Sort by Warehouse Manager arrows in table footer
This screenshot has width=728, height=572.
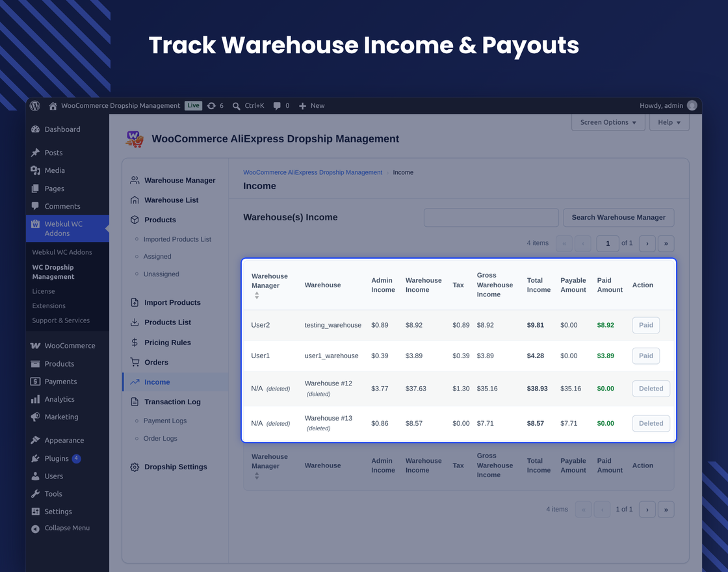point(257,476)
